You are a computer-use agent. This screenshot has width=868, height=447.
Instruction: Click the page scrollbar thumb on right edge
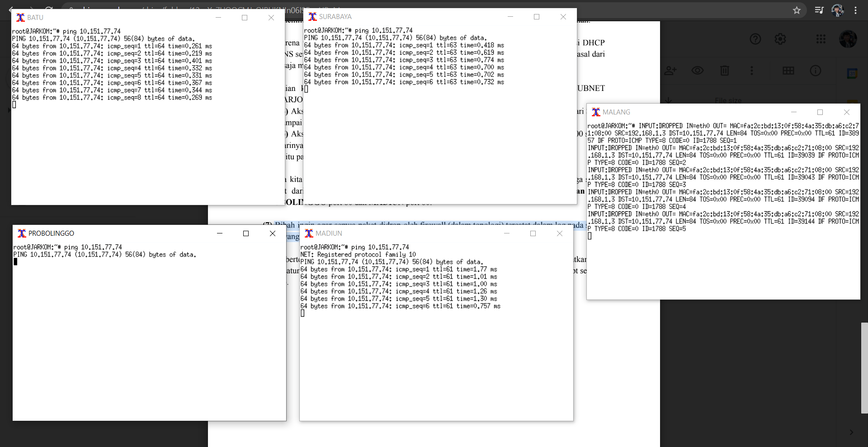(864, 368)
